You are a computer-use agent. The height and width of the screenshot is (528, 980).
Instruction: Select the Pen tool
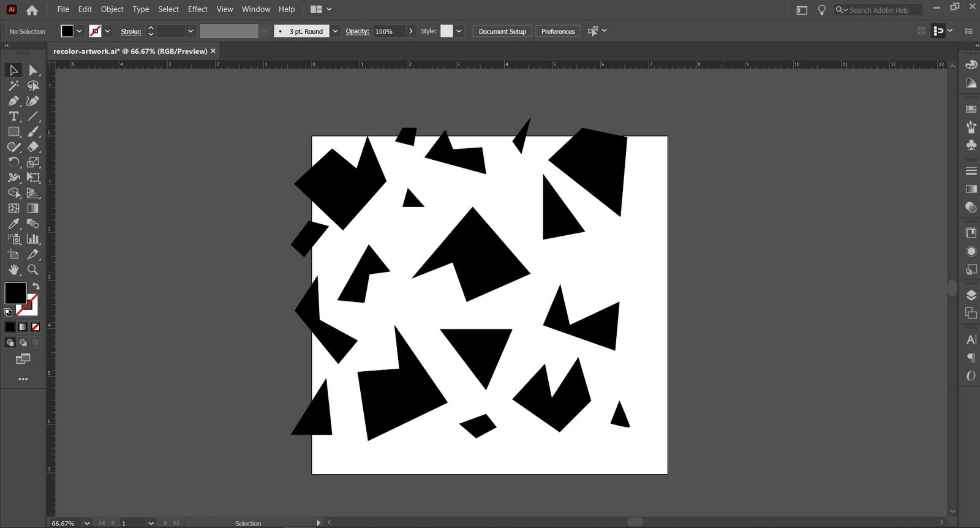(x=13, y=101)
